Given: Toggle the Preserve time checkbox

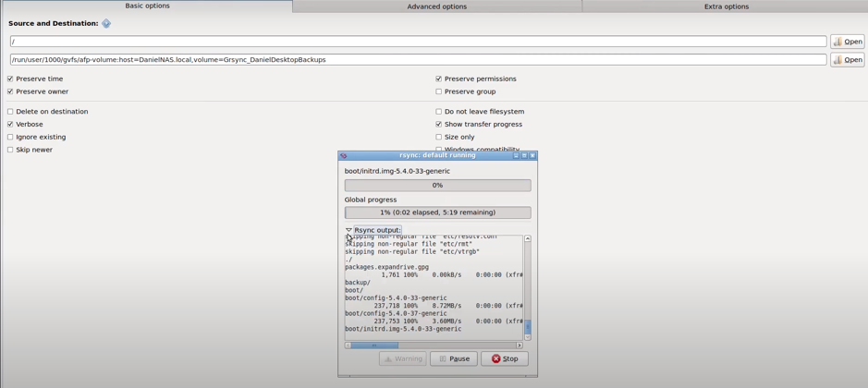Looking at the screenshot, I should [x=10, y=79].
